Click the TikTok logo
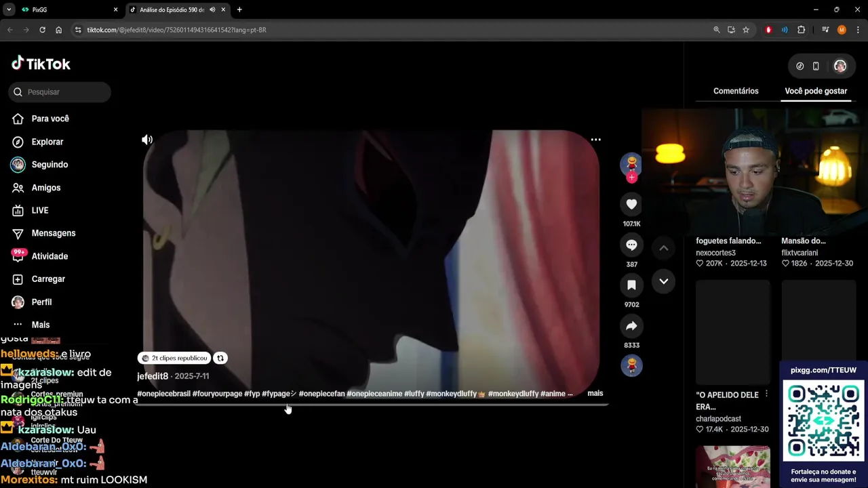Image resolution: width=868 pixels, height=488 pixels. coord(41,64)
